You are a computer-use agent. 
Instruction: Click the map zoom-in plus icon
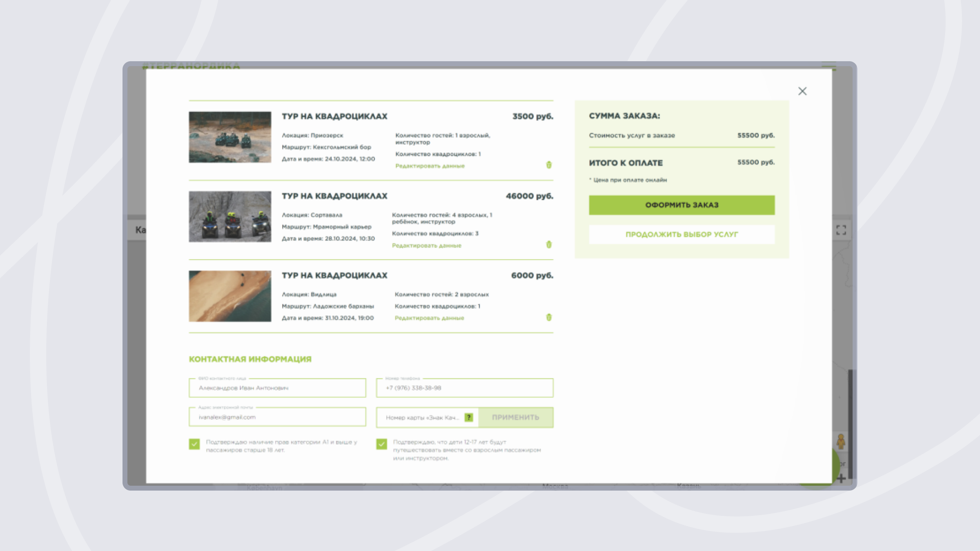841,479
